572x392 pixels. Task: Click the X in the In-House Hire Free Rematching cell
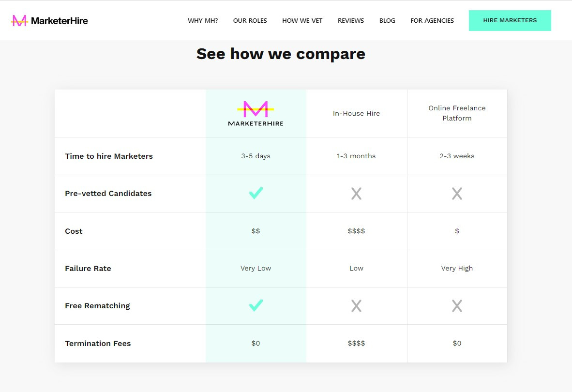pos(356,305)
